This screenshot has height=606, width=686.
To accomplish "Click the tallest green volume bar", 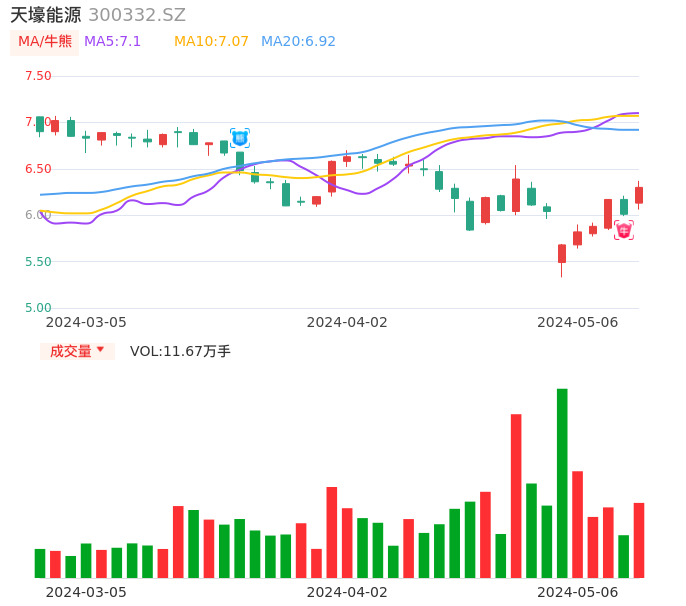I will [x=562, y=483].
